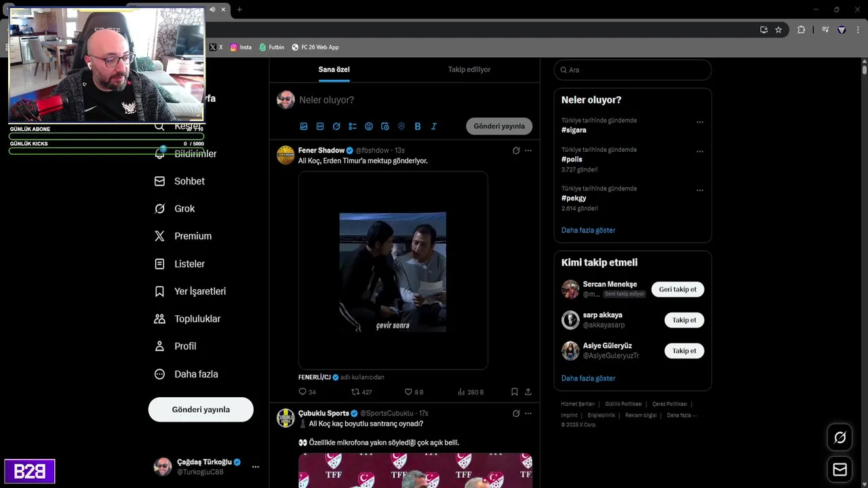Open the #sigara trending topic
868x488 pixels.
[574, 130]
